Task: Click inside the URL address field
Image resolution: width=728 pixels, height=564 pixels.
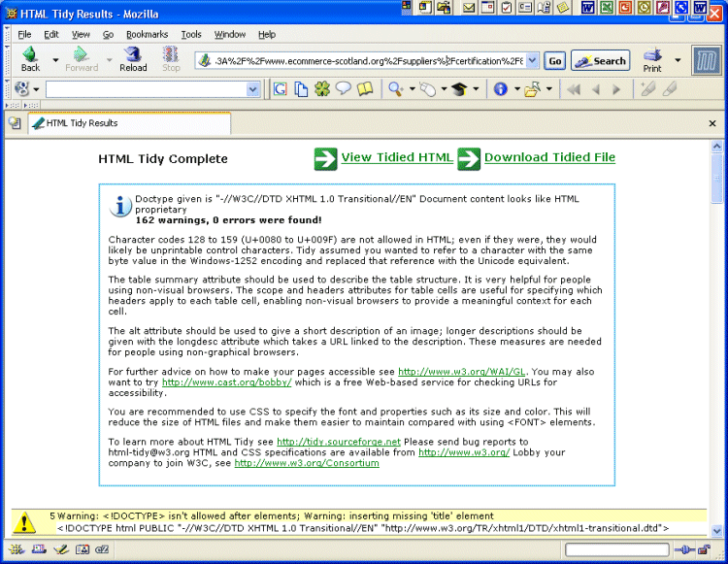Action: click(369, 61)
